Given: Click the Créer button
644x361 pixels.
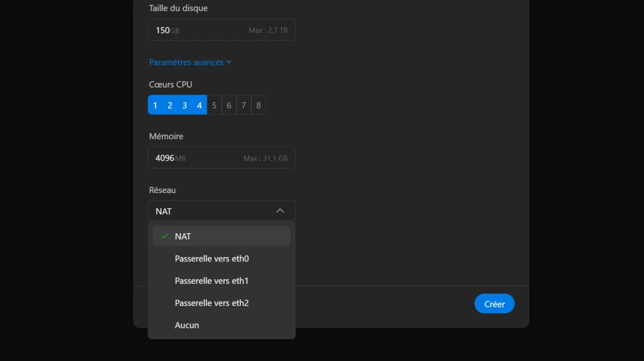Looking at the screenshot, I should click(494, 304).
